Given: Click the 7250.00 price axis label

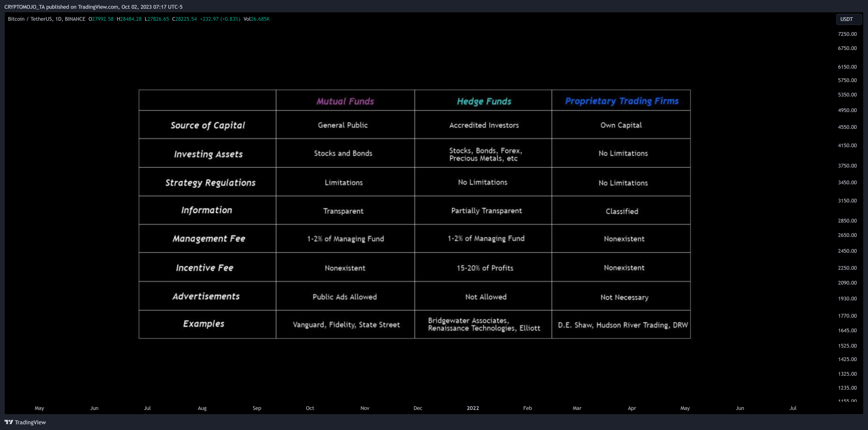Looking at the screenshot, I should [x=847, y=34].
